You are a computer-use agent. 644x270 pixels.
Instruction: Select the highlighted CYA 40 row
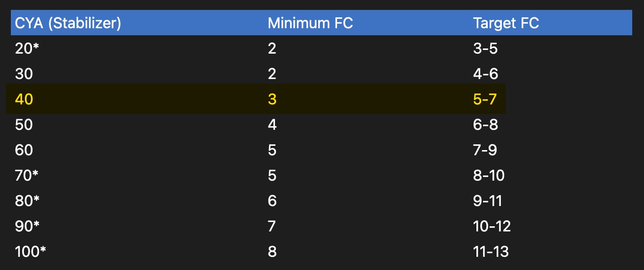tap(256, 99)
